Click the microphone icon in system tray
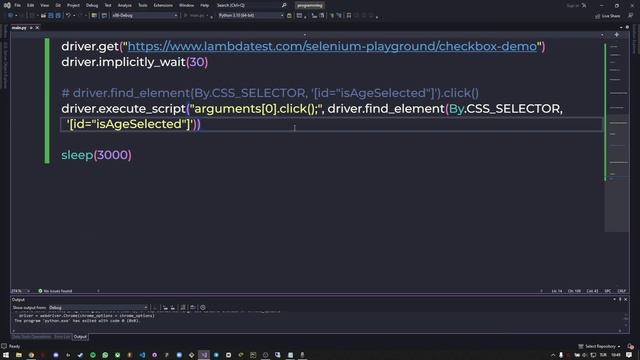This screenshot has height=360, width=640. pos(561,355)
